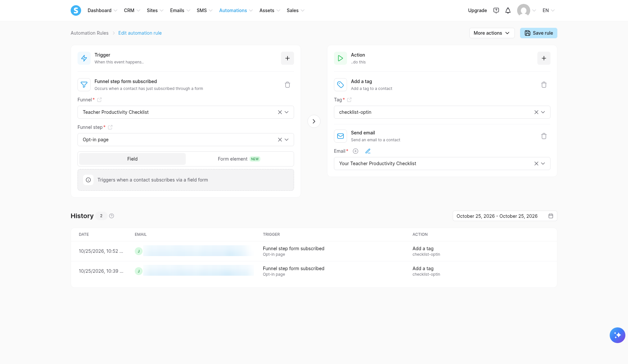Image resolution: width=628 pixels, height=364 pixels.
Task: Open the Sites menu
Action: tap(155, 10)
